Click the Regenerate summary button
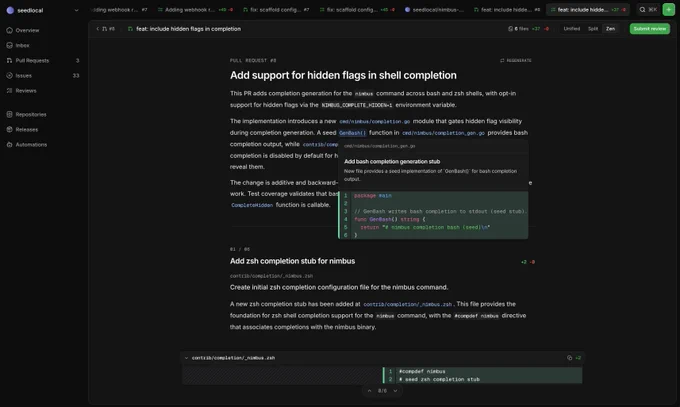The width and height of the screenshot is (680, 407). coord(516,60)
